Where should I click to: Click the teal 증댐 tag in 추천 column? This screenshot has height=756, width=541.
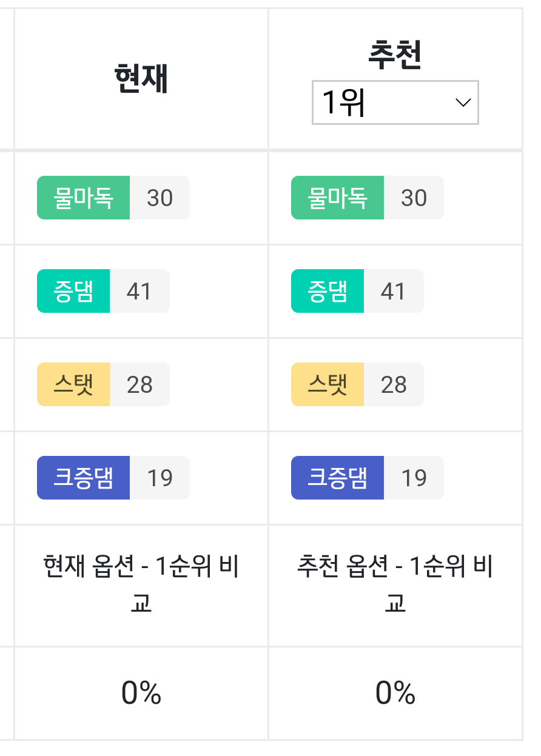pyautogui.click(x=328, y=291)
